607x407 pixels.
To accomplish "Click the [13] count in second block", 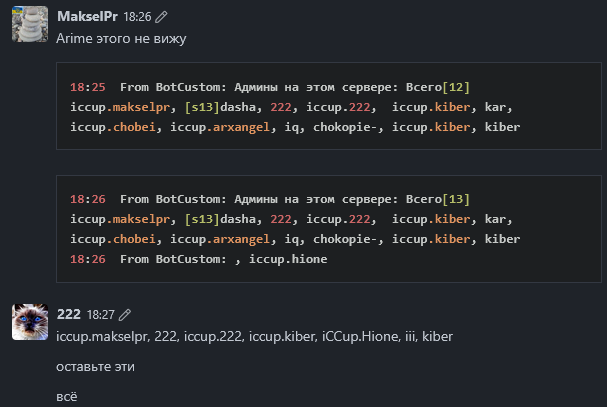I will [456, 199].
